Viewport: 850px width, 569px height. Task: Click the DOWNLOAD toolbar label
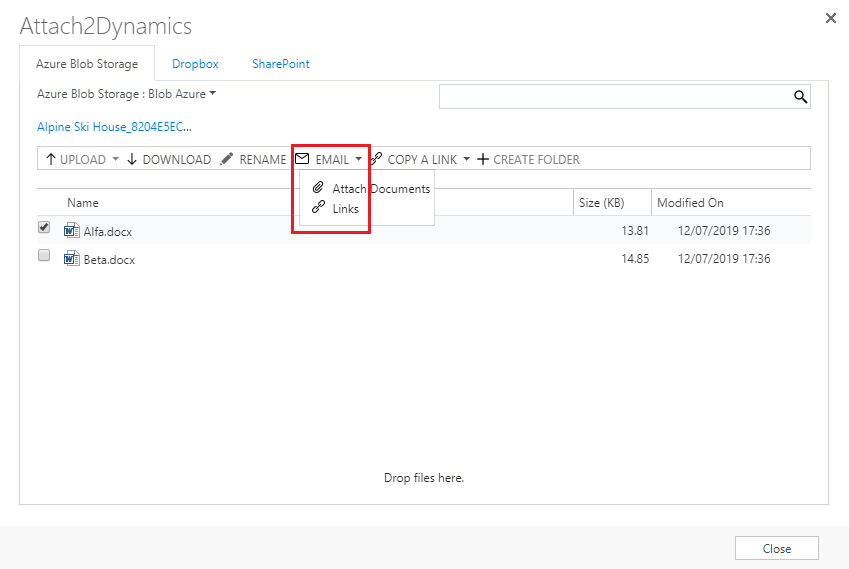[177, 160]
